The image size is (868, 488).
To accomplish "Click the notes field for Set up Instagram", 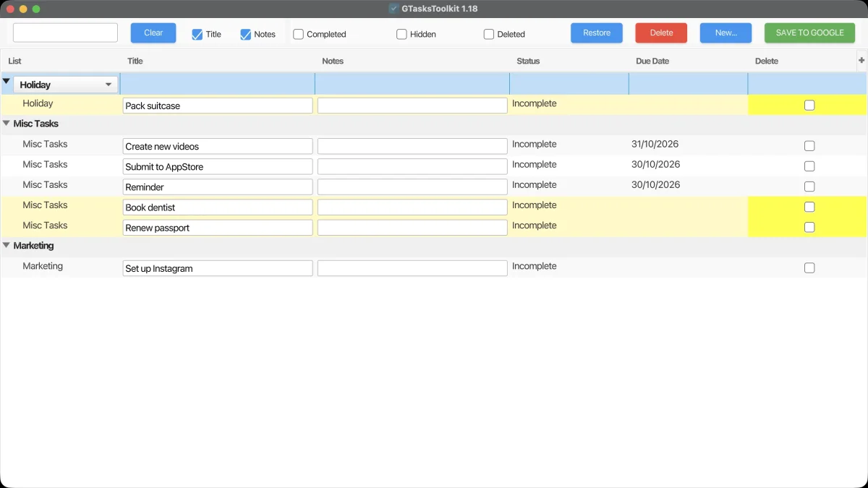I will click(x=412, y=268).
